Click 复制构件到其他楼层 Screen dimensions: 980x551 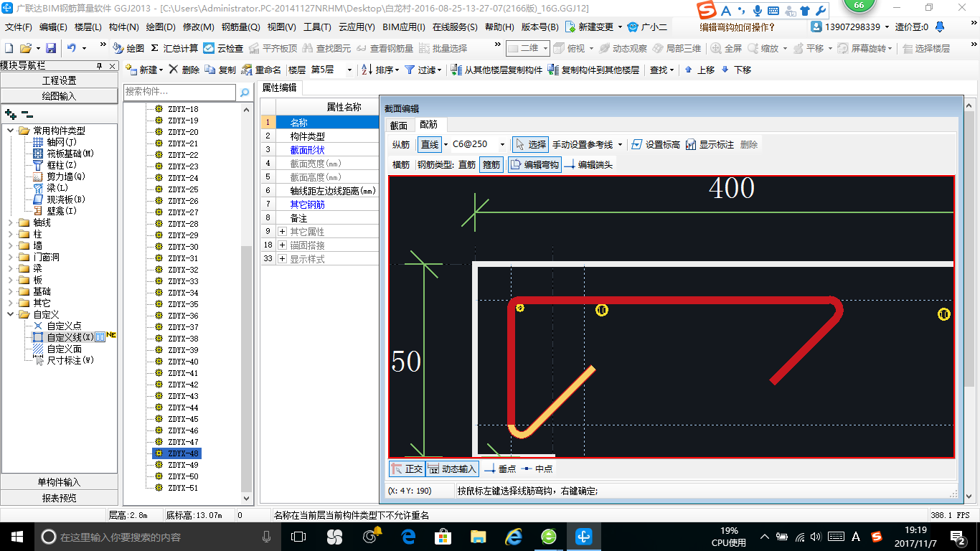click(593, 70)
